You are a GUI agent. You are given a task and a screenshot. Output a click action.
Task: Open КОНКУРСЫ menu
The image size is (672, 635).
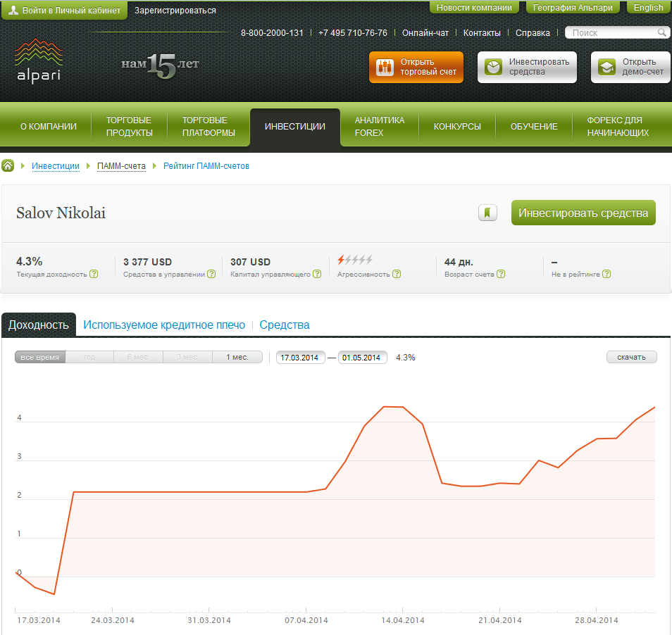coord(457,126)
